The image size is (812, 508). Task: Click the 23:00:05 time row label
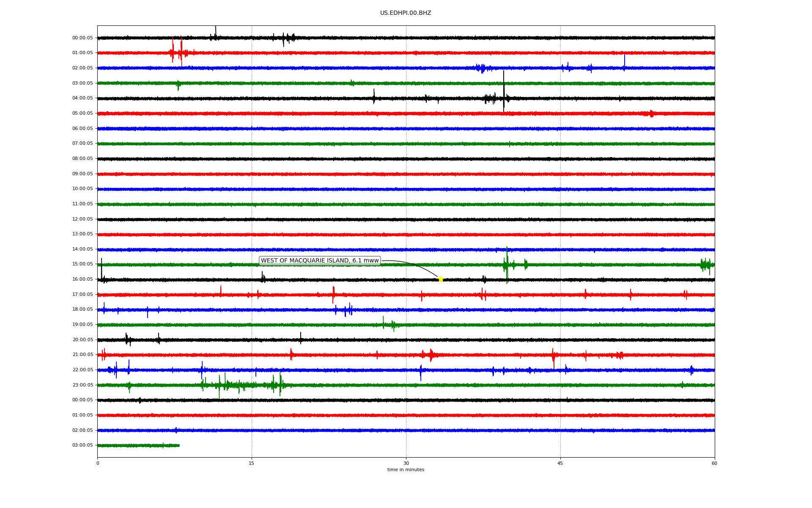coord(82,385)
